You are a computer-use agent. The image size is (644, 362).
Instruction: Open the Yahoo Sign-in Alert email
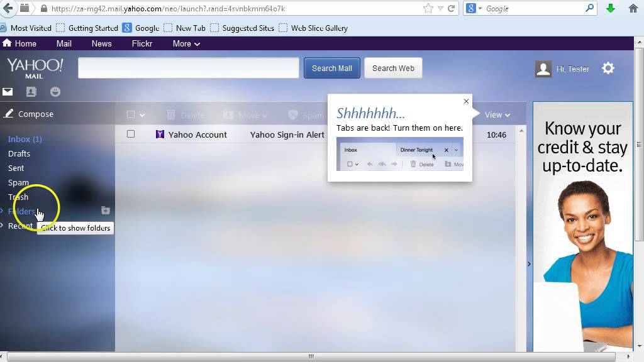(x=287, y=134)
